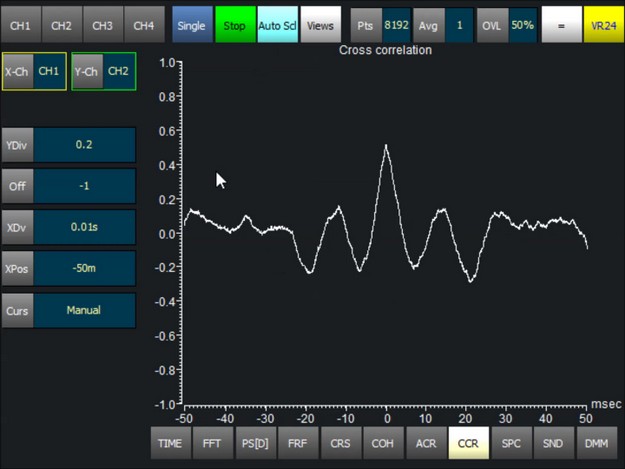Click the equals sign button
The image size is (625, 469).
coord(561,24)
